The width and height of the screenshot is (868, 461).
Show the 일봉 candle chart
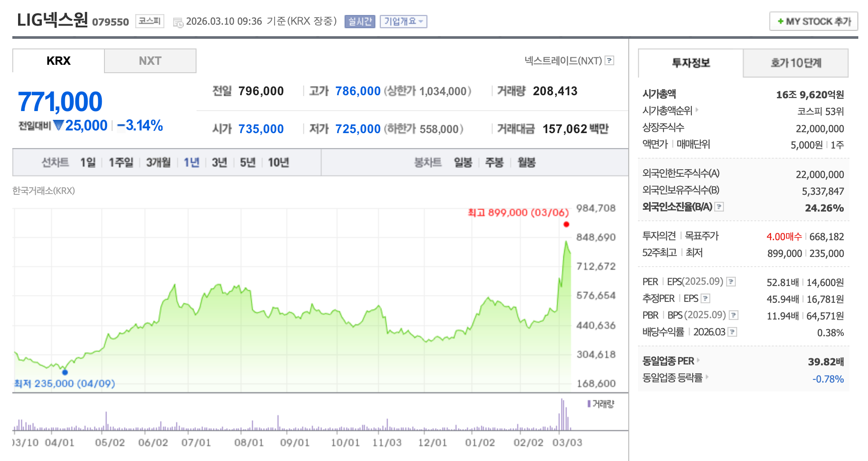pyautogui.click(x=463, y=163)
